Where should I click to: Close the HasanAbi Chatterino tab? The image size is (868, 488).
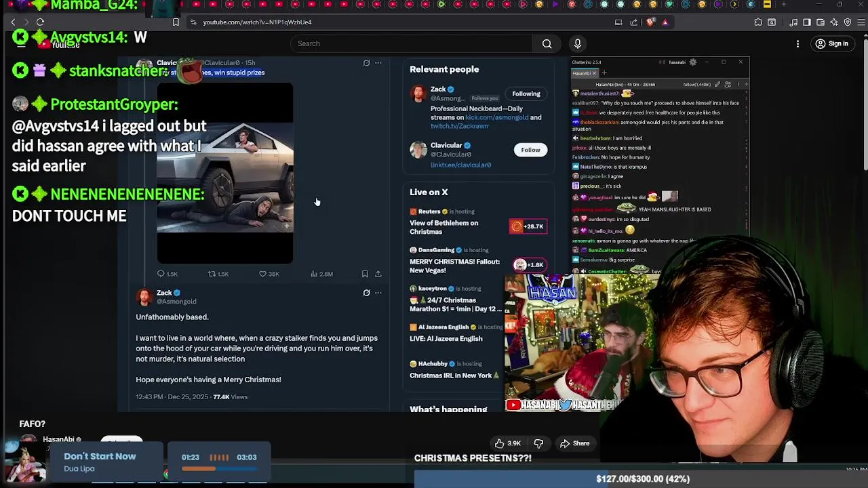click(594, 73)
